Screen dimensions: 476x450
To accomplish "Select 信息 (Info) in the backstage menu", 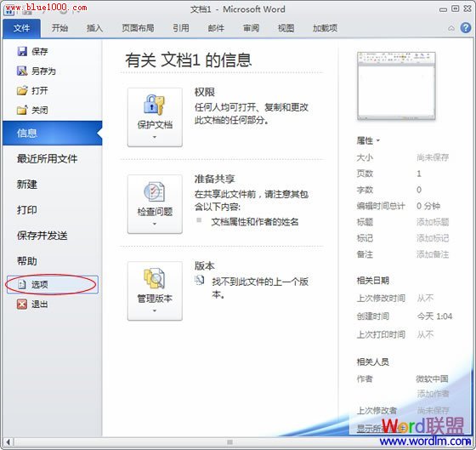I will point(52,133).
